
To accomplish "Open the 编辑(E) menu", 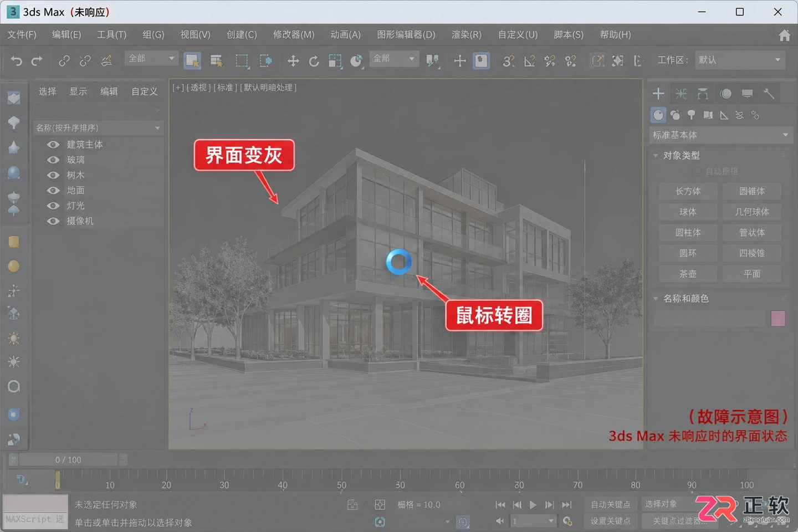I will point(66,35).
